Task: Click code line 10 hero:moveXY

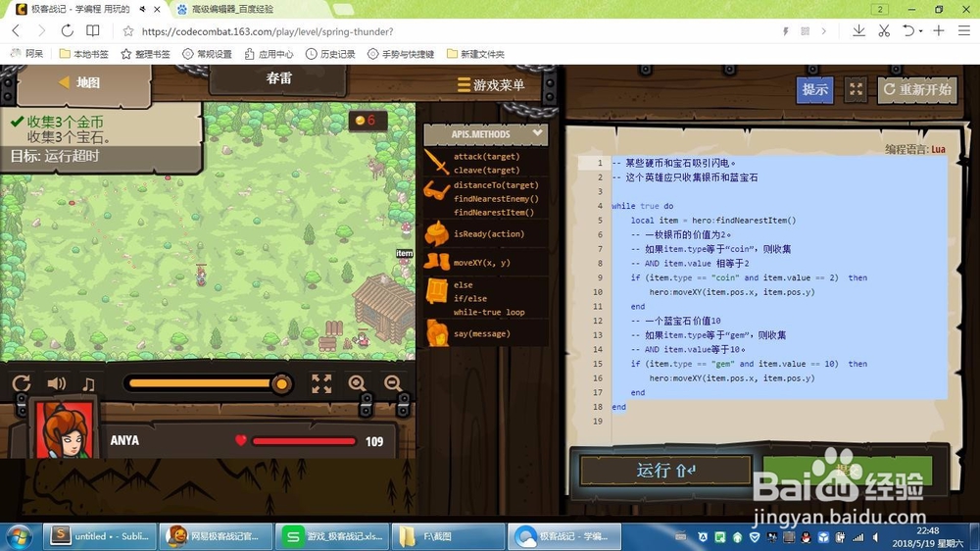Action: [732, 291]
